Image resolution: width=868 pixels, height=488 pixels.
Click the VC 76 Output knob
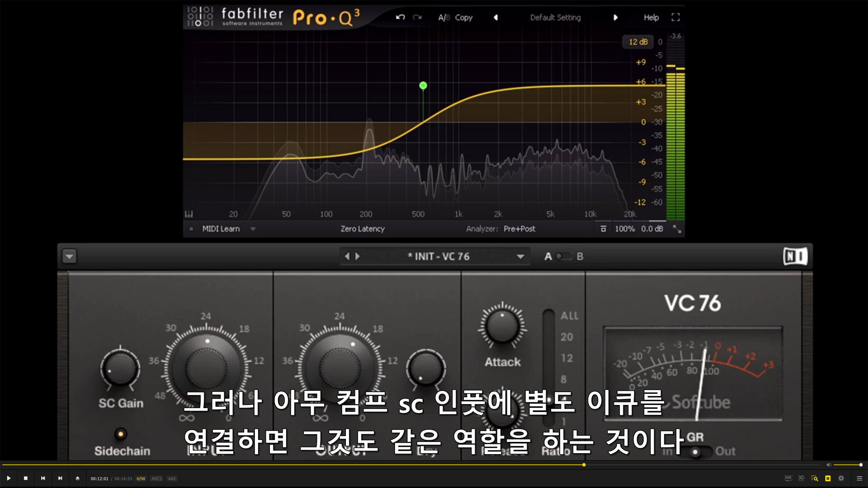[x=340, y=368]
